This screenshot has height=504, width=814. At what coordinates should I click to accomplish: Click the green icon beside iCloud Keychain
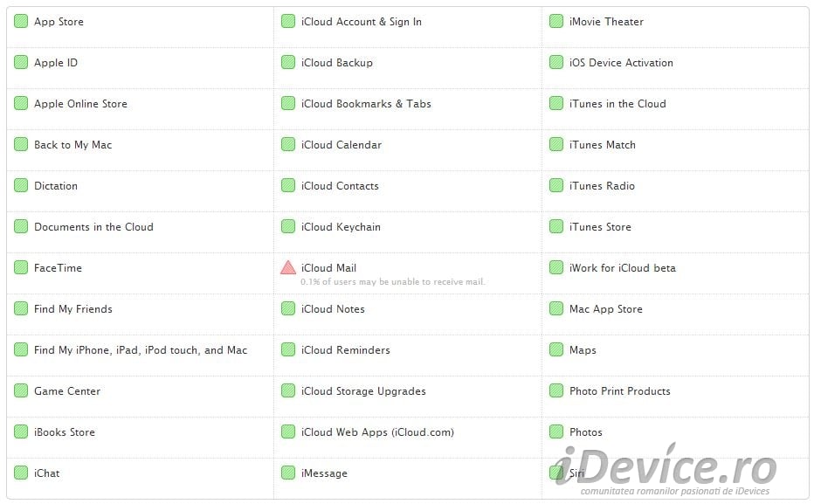point(288,226)
